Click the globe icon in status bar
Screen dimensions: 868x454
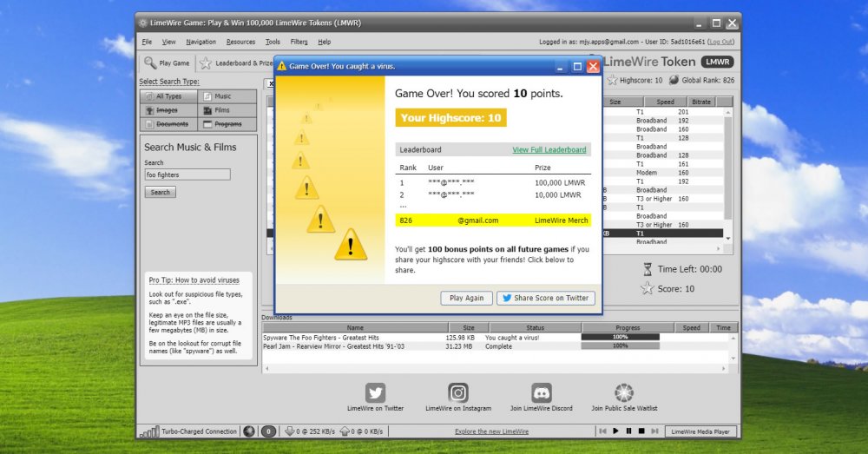249,431
